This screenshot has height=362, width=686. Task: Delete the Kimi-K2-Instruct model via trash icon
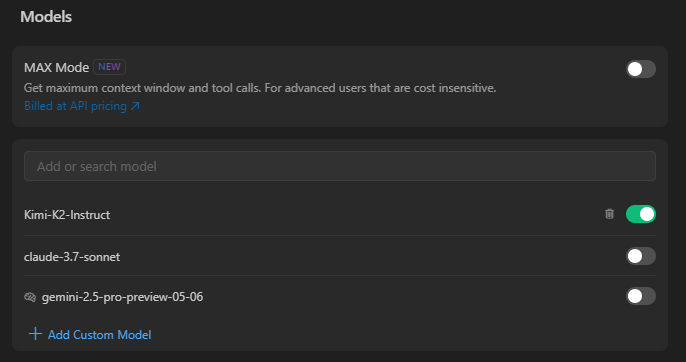(609, 214)
